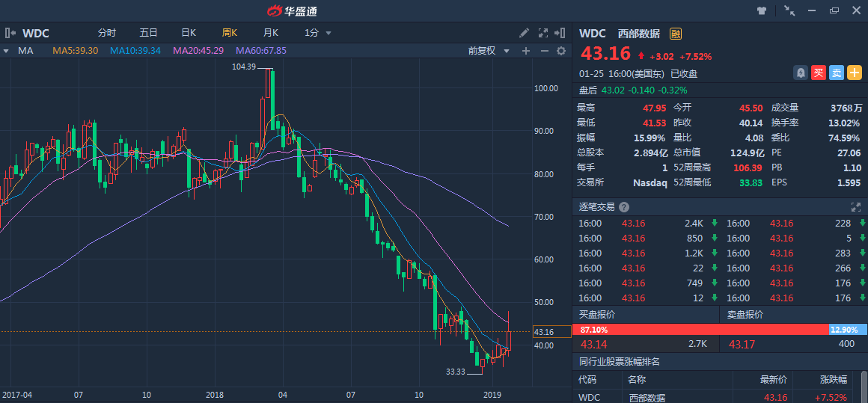Click the 融 margin badge
Image resolution: width=868 pixels, height=403 pixels.
click(676, 34)
